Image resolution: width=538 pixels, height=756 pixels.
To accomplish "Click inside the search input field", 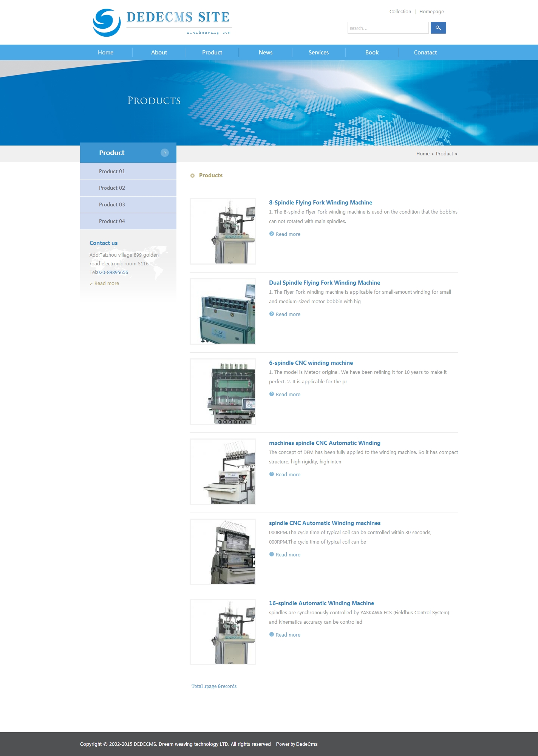I will pyautogui.click(x=388, y=28).
